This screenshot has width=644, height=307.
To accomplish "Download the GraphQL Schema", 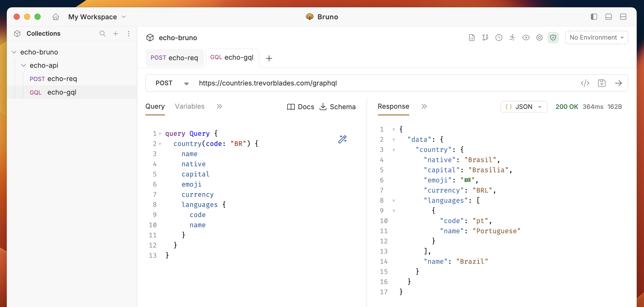I will 337,107.
